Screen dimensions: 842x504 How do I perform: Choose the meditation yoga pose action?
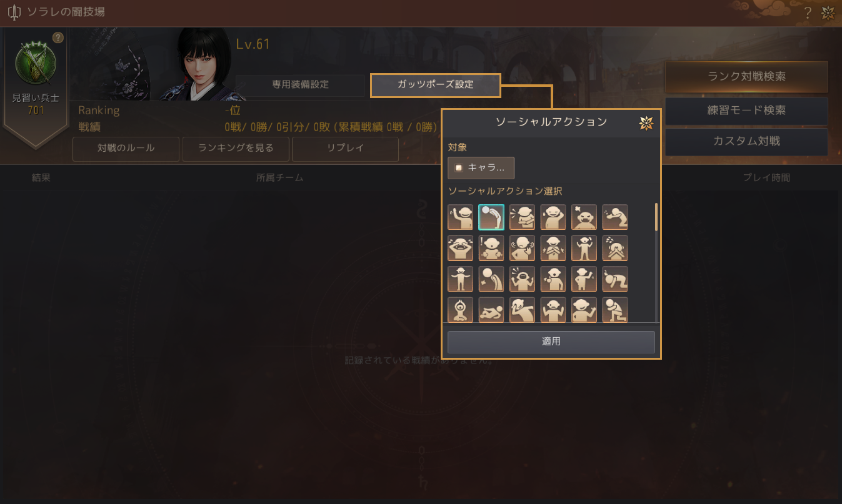coord(460,310)
